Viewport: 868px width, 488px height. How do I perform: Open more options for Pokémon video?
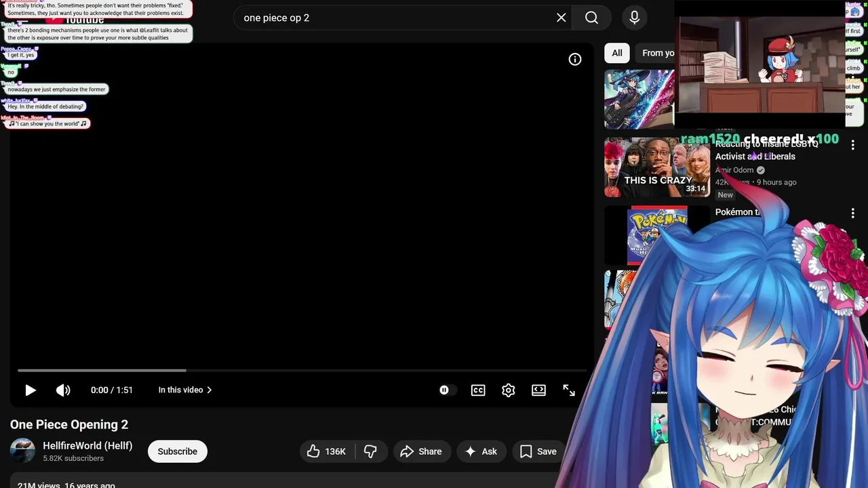tap(853, 213)
